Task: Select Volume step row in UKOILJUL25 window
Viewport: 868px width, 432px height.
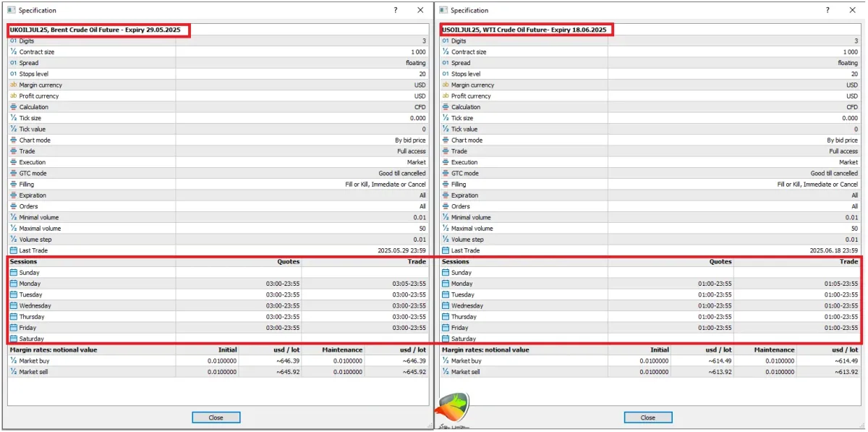Action: tap(218, 240)
